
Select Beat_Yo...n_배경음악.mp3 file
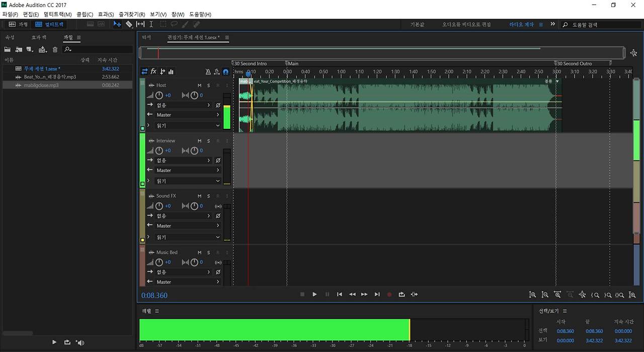coord(67,77)
